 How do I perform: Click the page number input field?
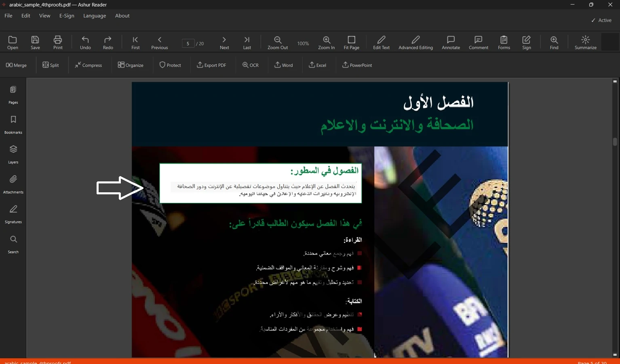coord(188,43)
